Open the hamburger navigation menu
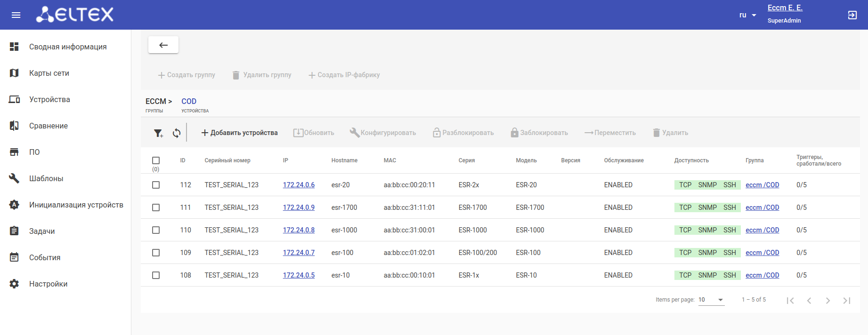The height and width of the screenshot is (335, 868). point(16,15)
